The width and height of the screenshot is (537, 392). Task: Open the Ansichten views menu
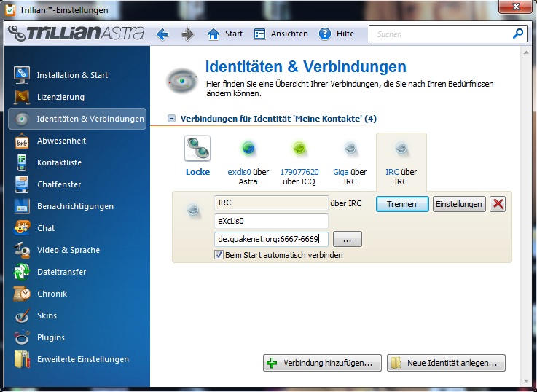pyautogui.click(x=281, y=34)
